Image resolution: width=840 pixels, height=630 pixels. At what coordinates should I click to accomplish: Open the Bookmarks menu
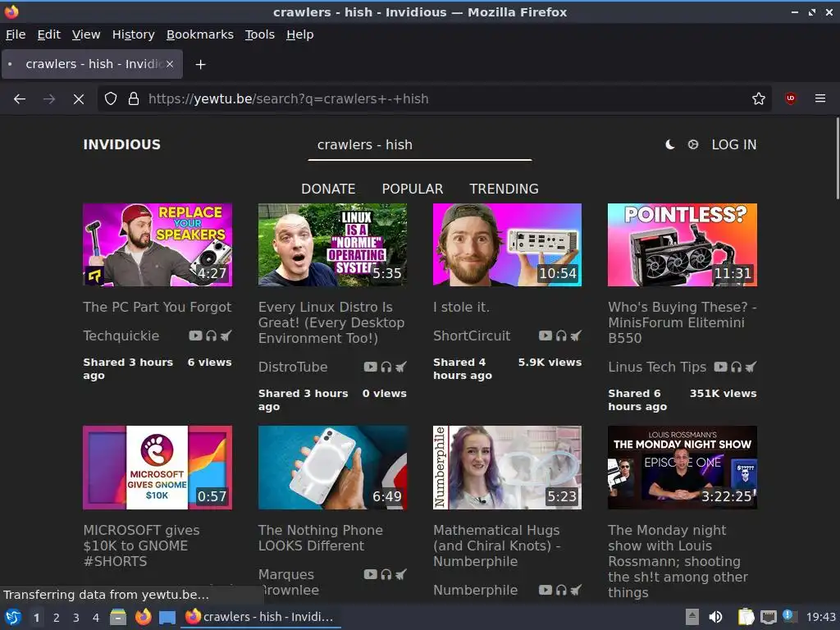click(200, 34)
